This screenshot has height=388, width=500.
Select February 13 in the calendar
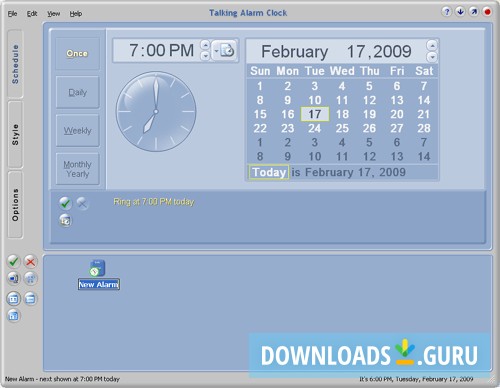(397, 100)
